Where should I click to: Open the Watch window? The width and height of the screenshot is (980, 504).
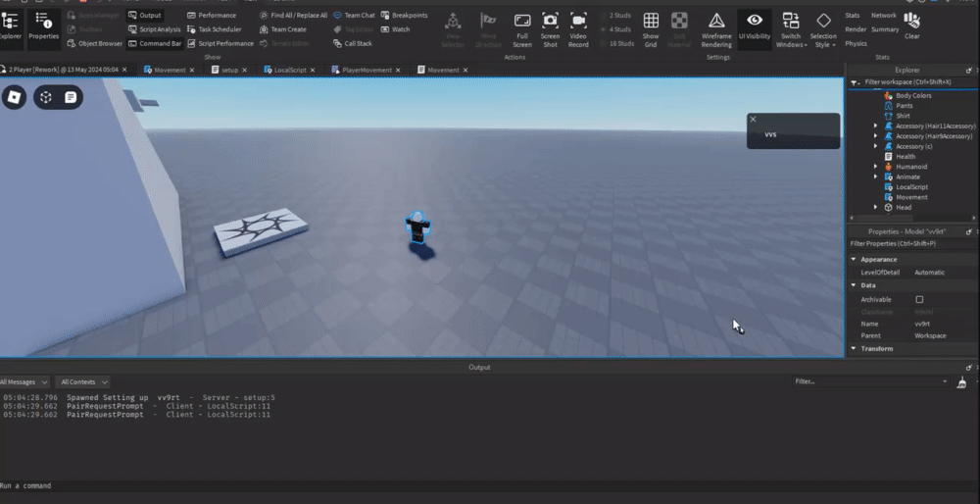pyautogui.click(x=395, y=29)
